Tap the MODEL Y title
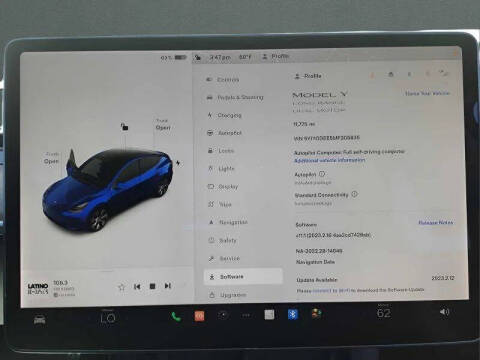Viewport: 480px width, 360px height. pos(320,95)
